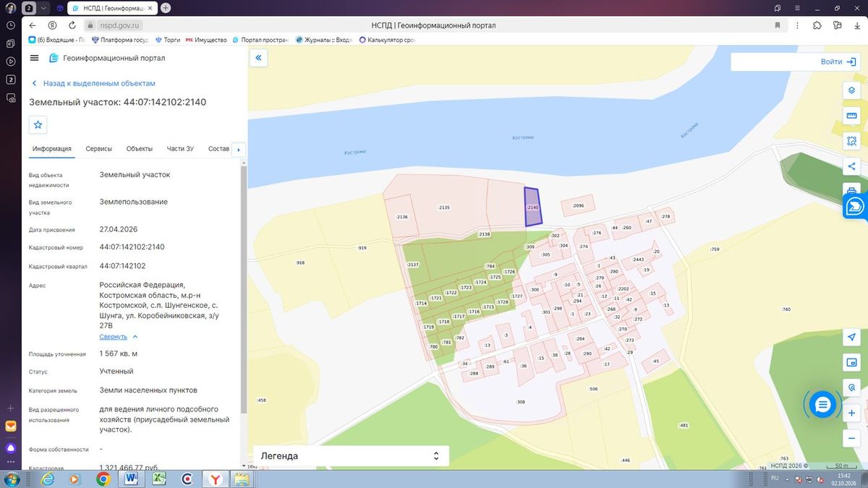Center map on my location arrow
This screenshot has width=868, height=488.
[852, 338]
